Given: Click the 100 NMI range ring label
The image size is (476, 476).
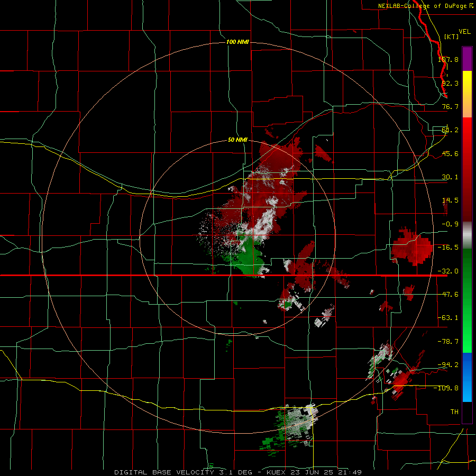Looking at the screenshot, I should (x=237, y=42).
